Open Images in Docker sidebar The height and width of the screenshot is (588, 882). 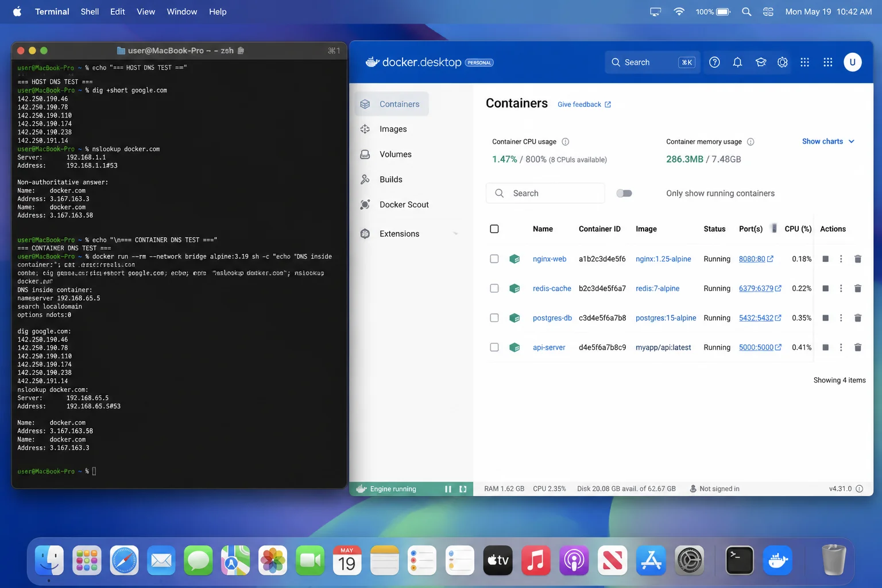click(x=392, y=129)
